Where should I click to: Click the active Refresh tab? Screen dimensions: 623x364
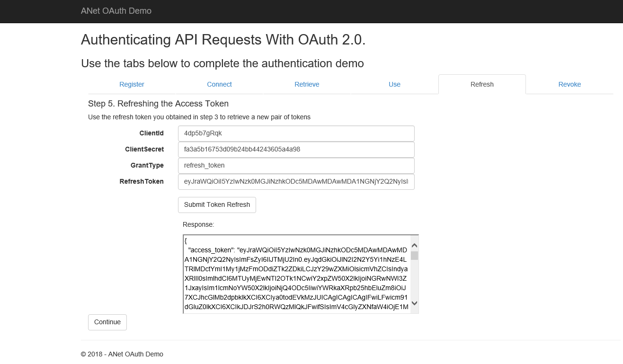[x=482, y=84]
